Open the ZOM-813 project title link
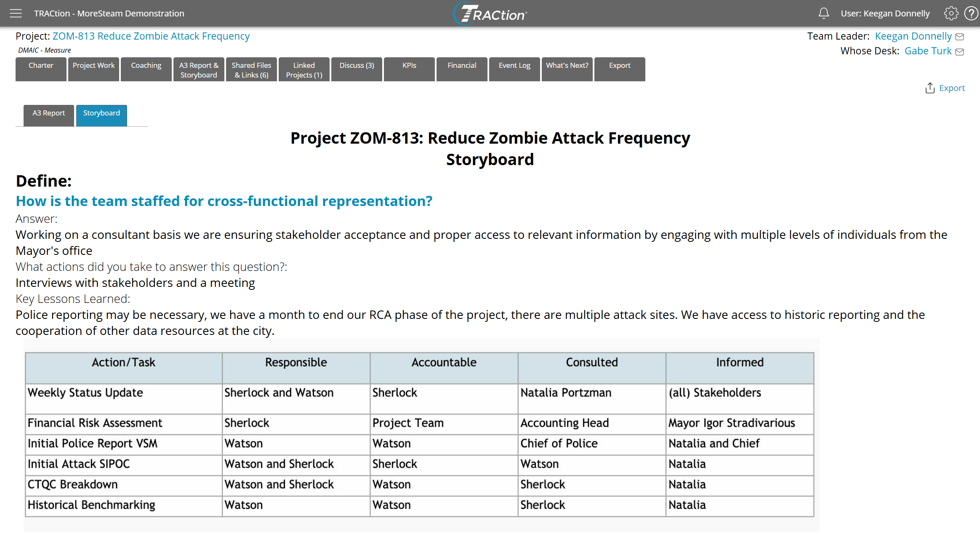Viewport: 980px width, 535px height. 151,36
